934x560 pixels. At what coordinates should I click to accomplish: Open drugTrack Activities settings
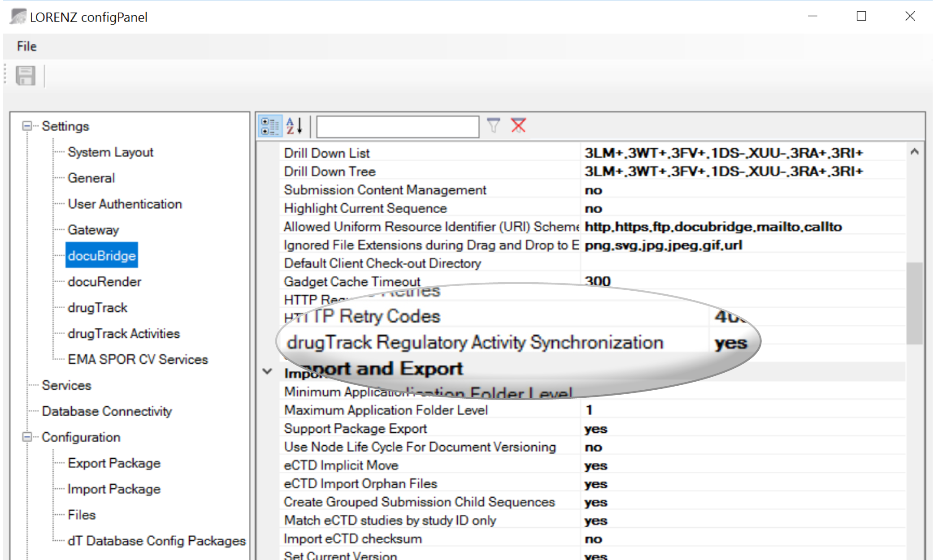pyautogui.click(x=124, y=334)
